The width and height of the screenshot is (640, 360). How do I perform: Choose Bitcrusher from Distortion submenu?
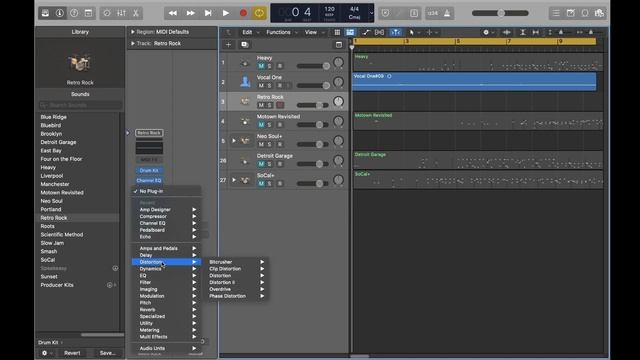pyautogui.click(x=236, y=262)
